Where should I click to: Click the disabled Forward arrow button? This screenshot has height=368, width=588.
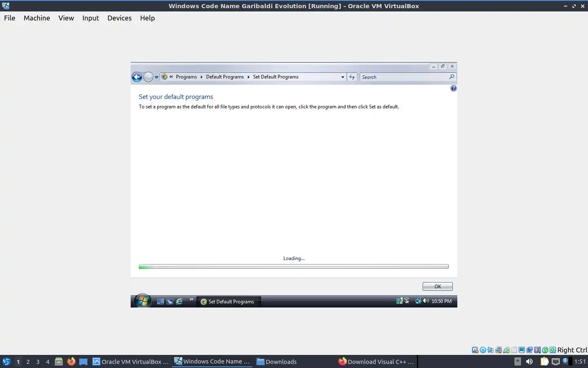(x=148, y=77)
